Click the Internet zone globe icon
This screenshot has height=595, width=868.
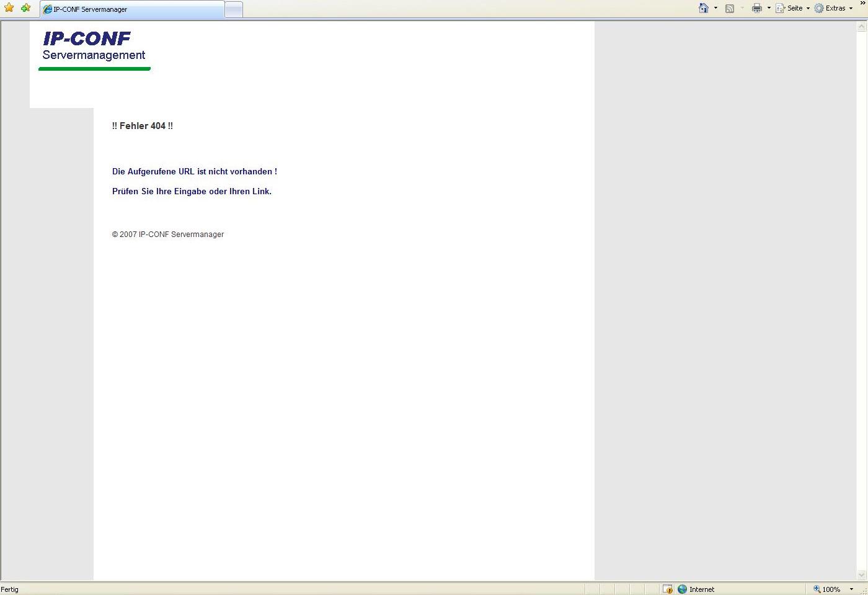683,589
